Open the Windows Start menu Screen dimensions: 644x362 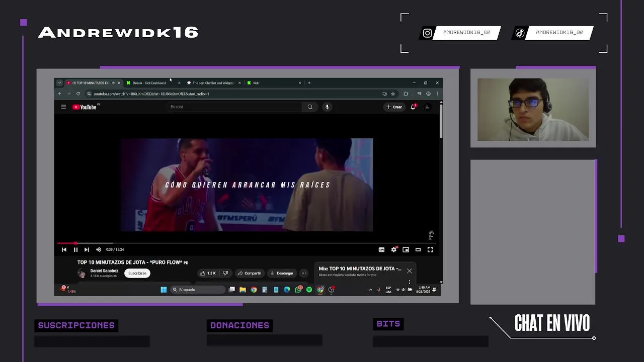click(164, 290)
